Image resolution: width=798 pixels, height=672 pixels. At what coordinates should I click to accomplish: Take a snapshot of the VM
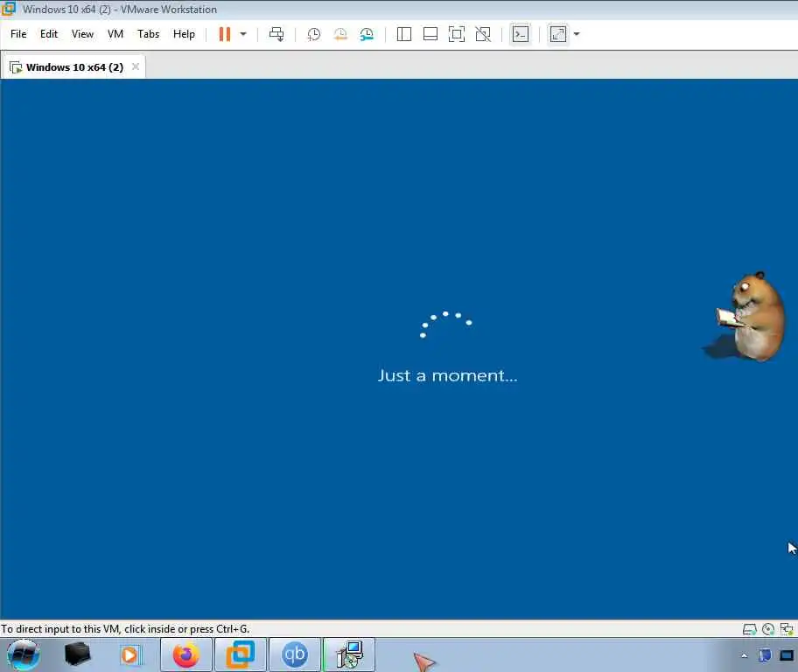[314, 34]
